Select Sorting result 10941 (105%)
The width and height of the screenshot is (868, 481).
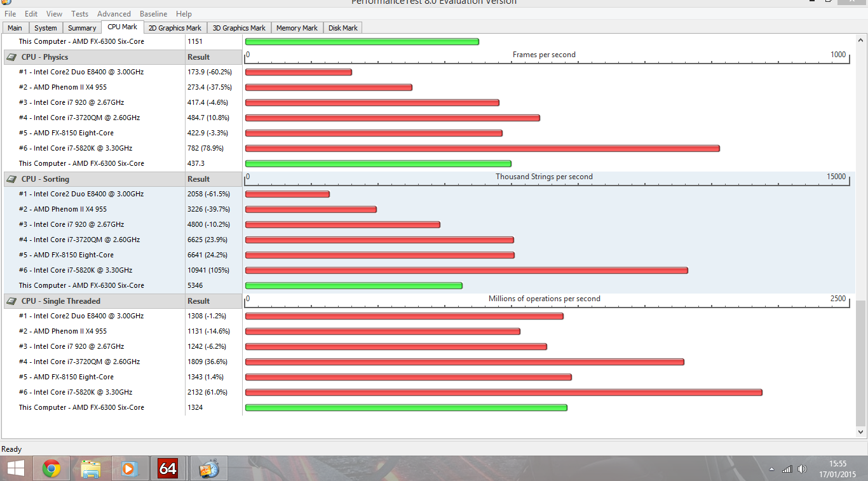[208, 270]
